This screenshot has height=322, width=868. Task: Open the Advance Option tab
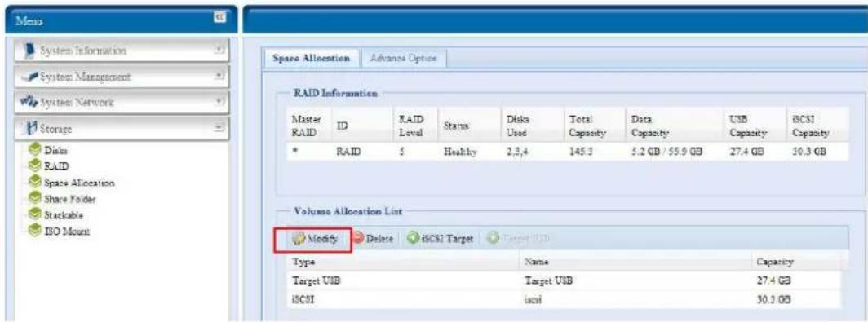tap(404, 59)
